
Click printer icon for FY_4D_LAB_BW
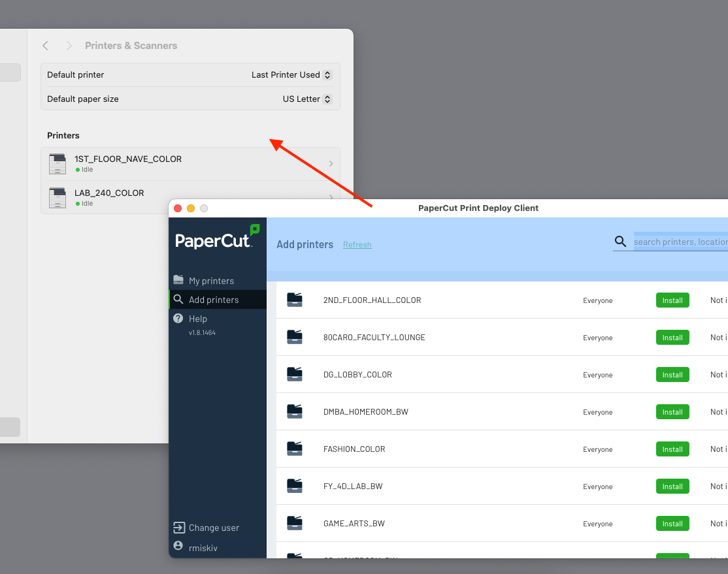(x=294, y=486)
